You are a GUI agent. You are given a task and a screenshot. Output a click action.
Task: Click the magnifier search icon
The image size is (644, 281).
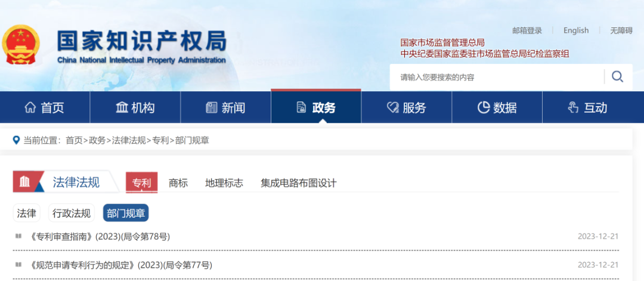[x=617, y=76]
